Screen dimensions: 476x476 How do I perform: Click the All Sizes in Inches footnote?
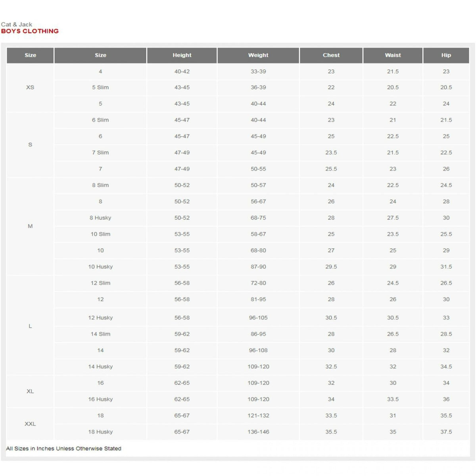[63, 449]
